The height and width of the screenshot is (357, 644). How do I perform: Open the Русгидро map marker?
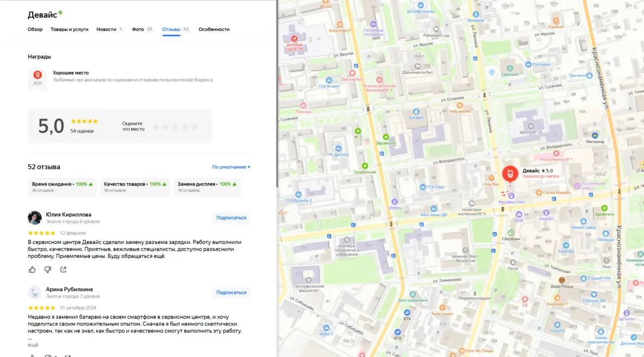point(528,65)
